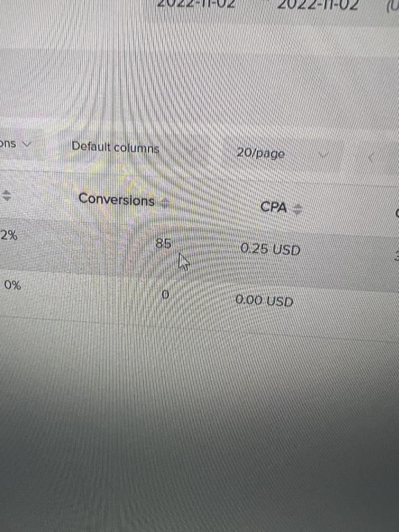
Task: Select the start date 2022-11-02 field
Action: (196, 3)
